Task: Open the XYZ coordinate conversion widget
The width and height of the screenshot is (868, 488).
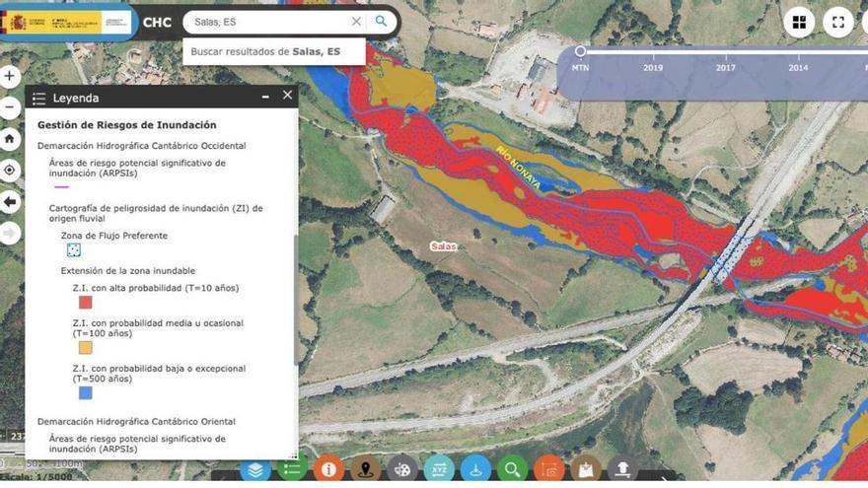Action: click(438, 469)
